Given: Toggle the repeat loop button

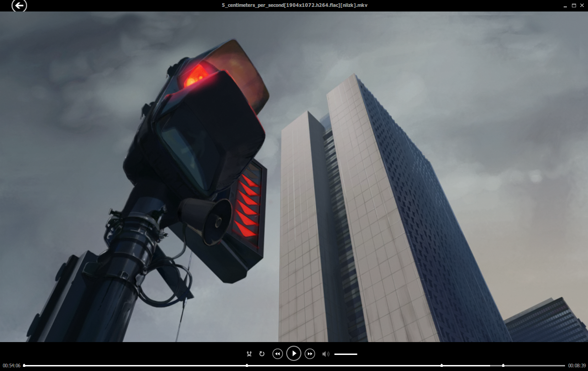Looking at the screenshot, I should click(x=262, y=354).
